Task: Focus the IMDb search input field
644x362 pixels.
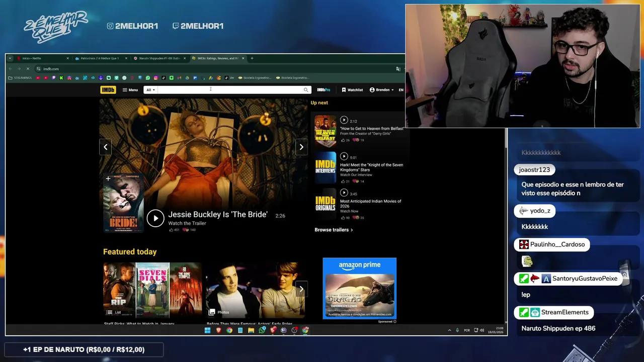Action: pos(230,90)
